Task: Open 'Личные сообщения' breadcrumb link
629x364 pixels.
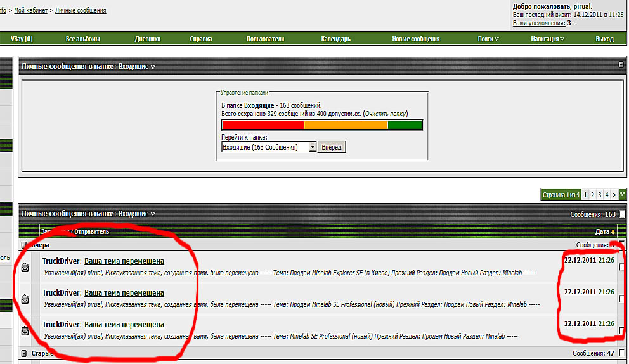Action: (81, 10)
